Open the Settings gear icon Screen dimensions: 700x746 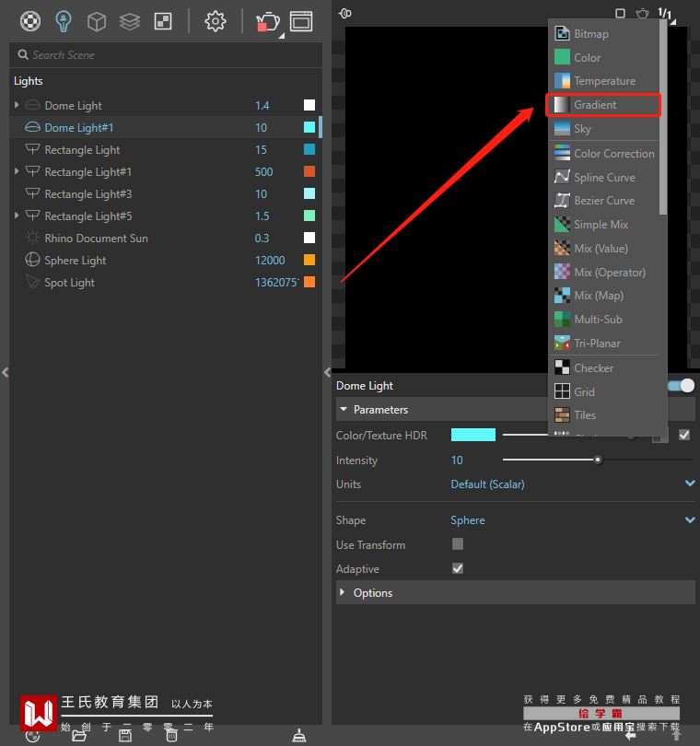(216, 21)
